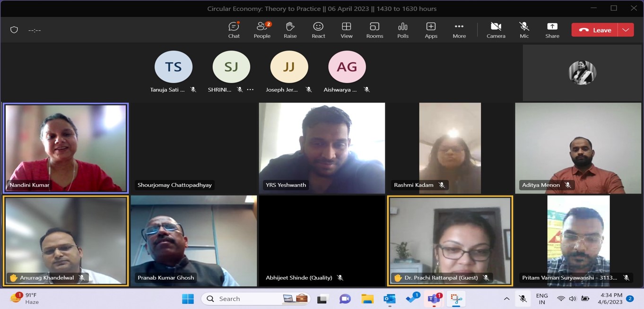Select Abhijeet Shinde (Quality) tile
The image size is (644, 309).
point(322,240)
